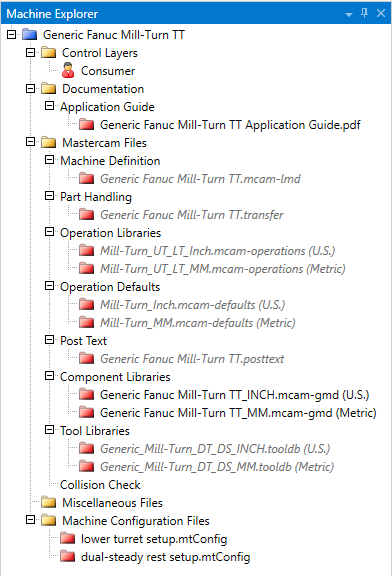Select Mill-Turn_UT_LT_Inch.mcam-operations (U.S.)
392x576 pixels.
coord(217,251)
